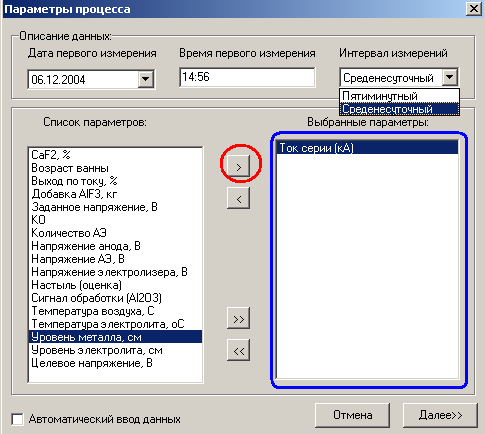The image size is (485, 434).
Task: Choose Среденесуточный in the dropdown list
Action: [399, 109]
